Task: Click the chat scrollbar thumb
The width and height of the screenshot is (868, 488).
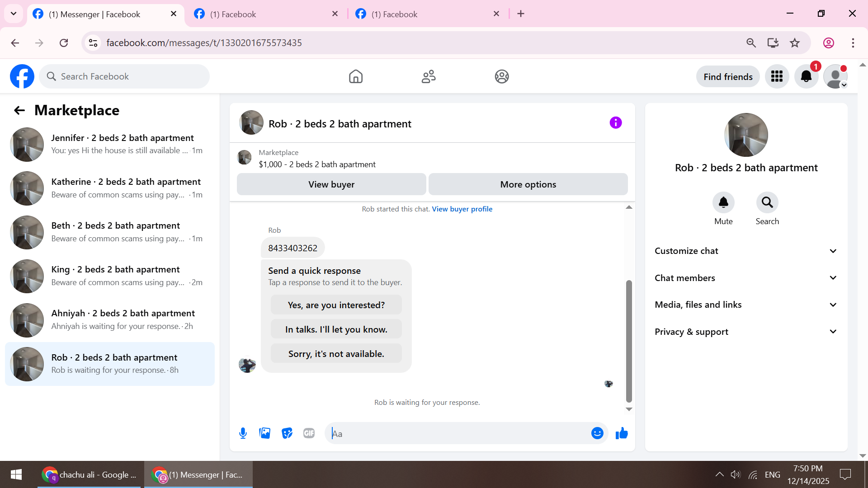Action: 628,341
